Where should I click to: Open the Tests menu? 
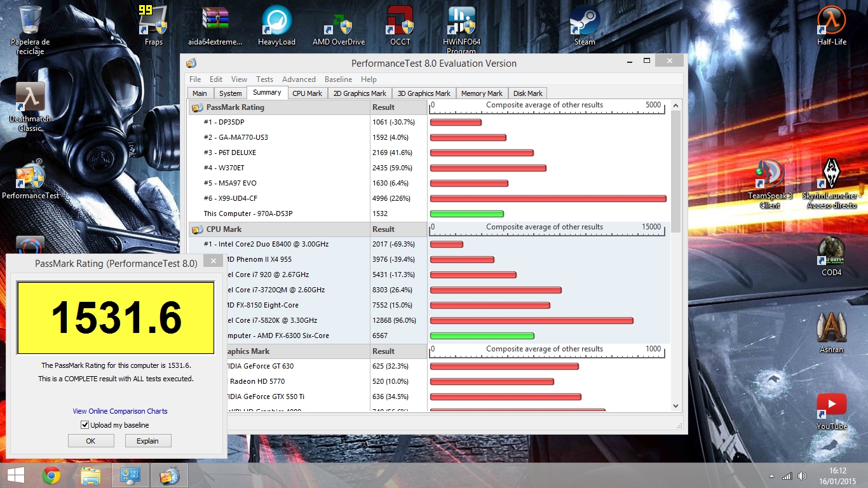tap(264, 79)
